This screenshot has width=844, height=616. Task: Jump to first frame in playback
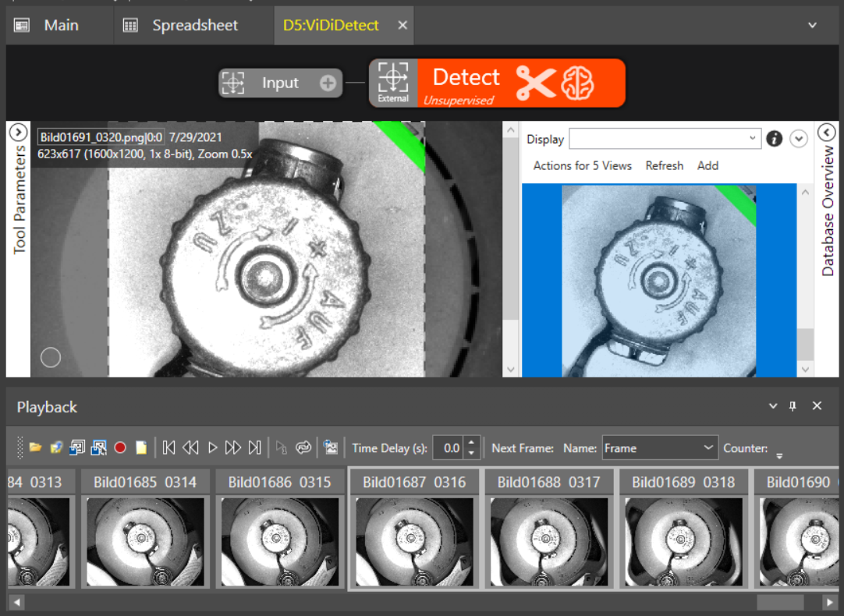168,448
